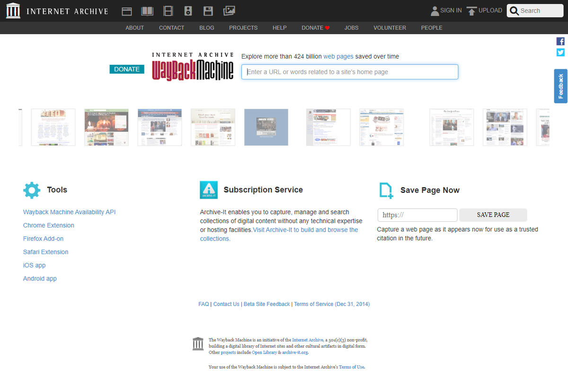Open the iOS app link
Image resolution: width=568 pixels, height=392 pixels.
click(x=35, y=265)
